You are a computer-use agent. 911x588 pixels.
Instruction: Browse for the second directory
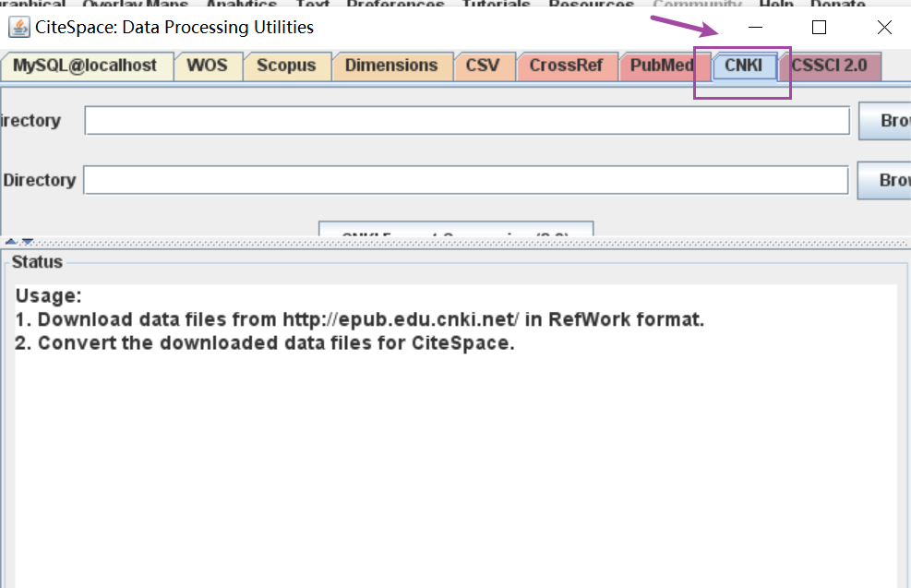click(x=884, y=180)
